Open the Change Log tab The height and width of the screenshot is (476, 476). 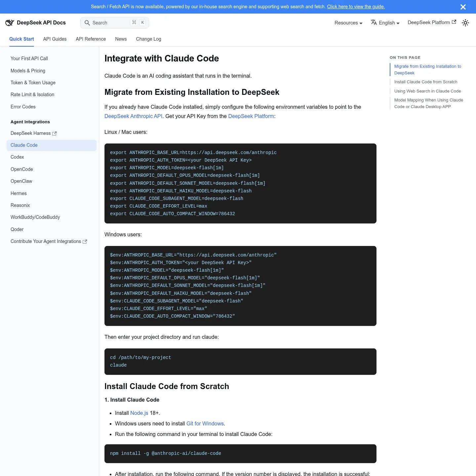click(x=148, y=39)
